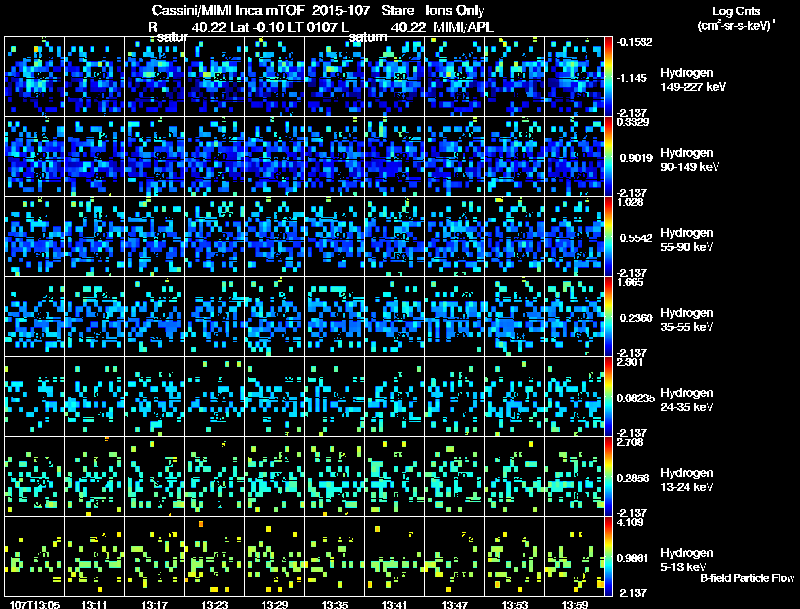Open the 55-90 keV panel at 13:41
The height and width of the screenshot is (609, 800).
tap(395, 237)
